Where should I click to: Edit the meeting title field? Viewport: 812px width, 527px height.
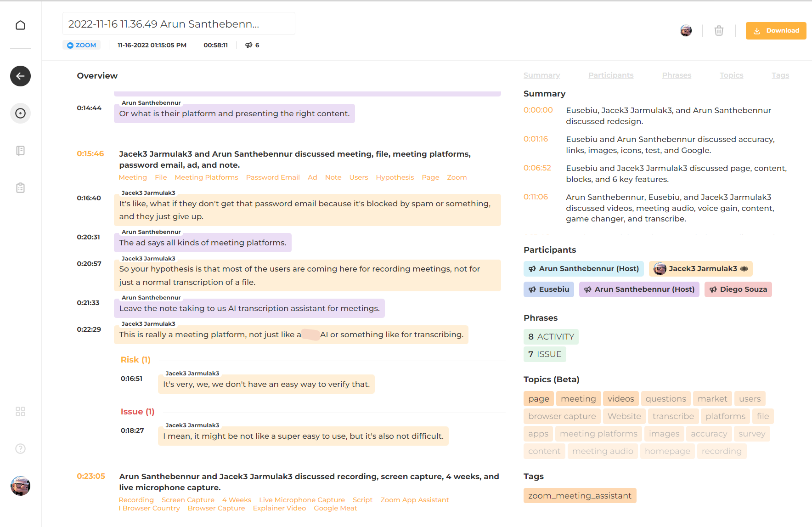[179, 23]
